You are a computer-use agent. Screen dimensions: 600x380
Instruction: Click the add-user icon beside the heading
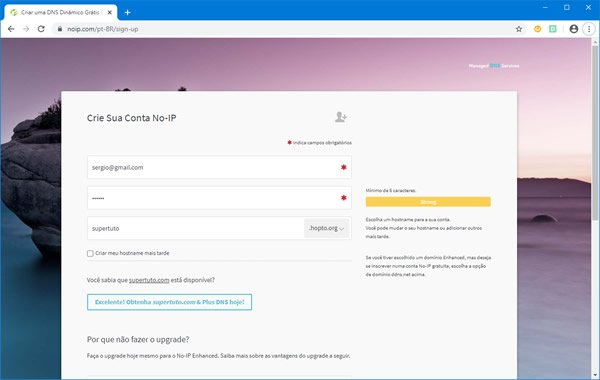coord(341,117)
